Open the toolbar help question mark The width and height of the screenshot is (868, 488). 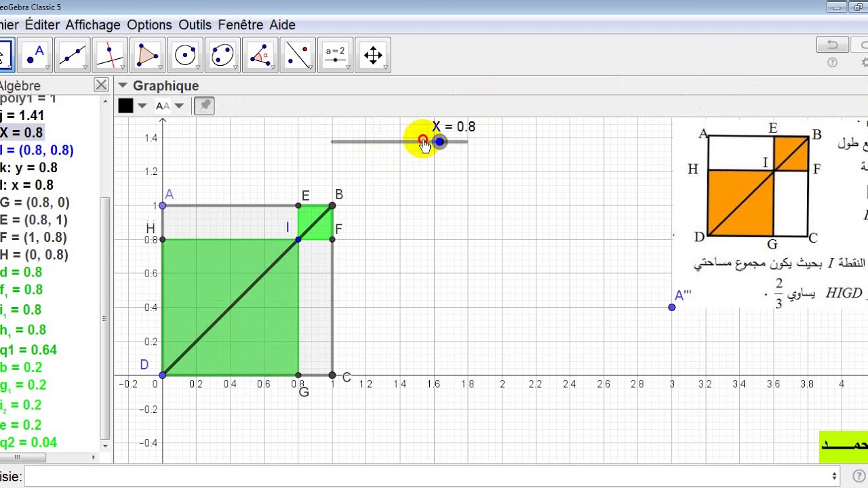pos(832,63)
